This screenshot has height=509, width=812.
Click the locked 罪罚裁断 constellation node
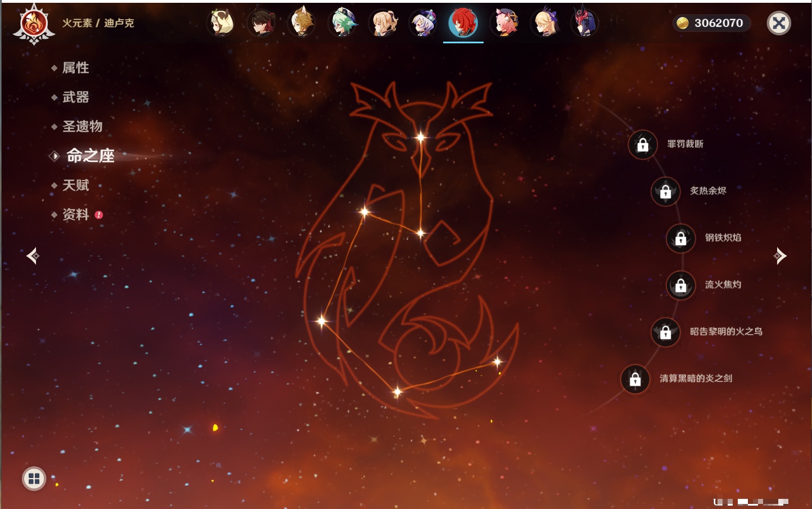click(643, 145)
